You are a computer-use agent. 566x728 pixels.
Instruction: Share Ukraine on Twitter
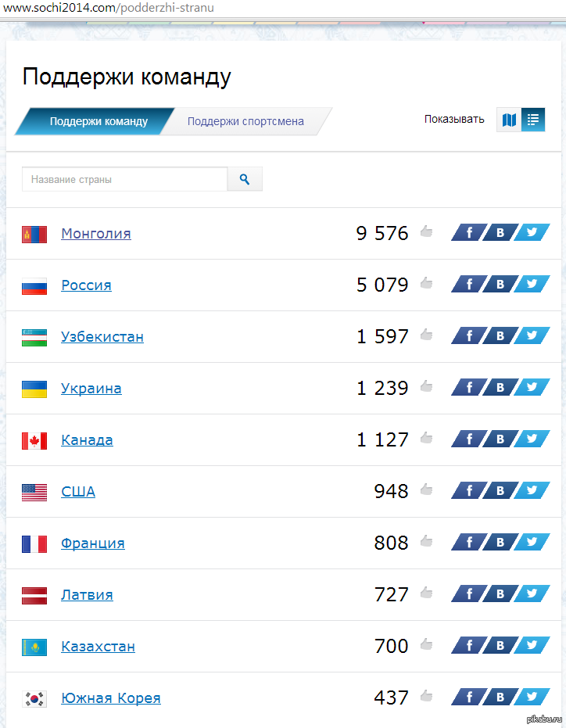tap(532, 387)
